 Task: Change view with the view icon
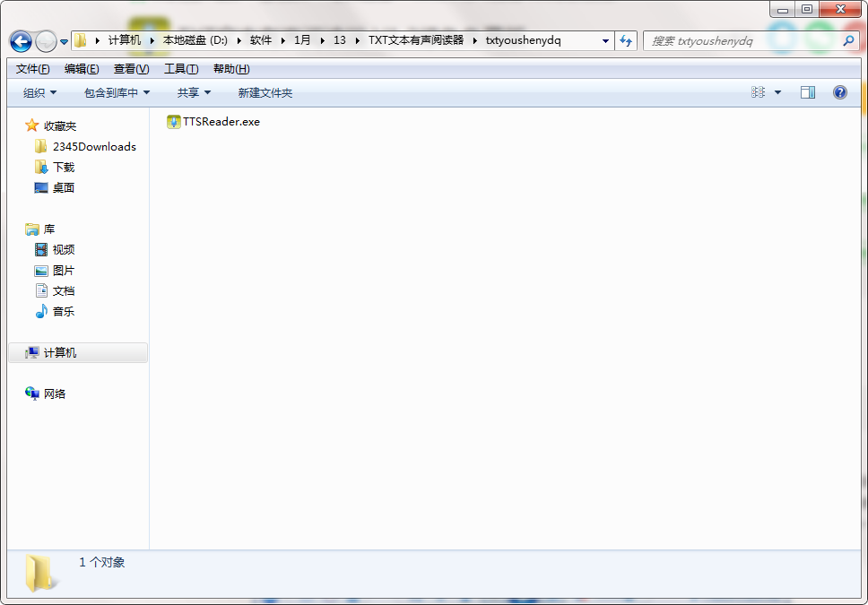758,92
